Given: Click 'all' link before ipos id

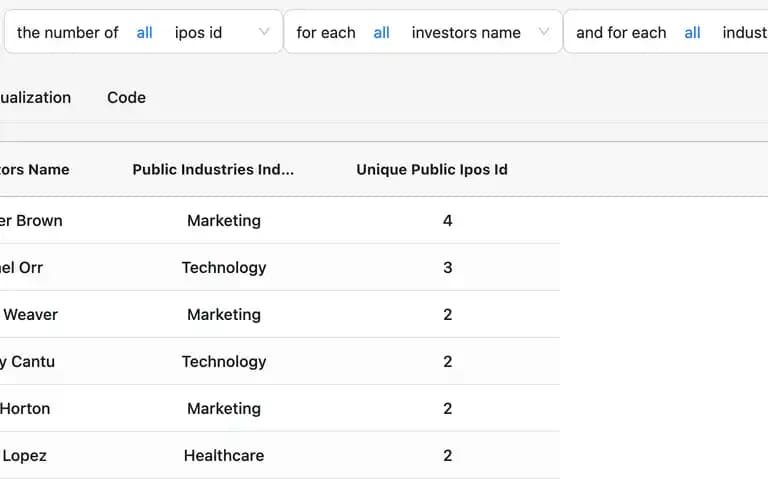Looking at the screenshot, I should click(x=144, y=33).
